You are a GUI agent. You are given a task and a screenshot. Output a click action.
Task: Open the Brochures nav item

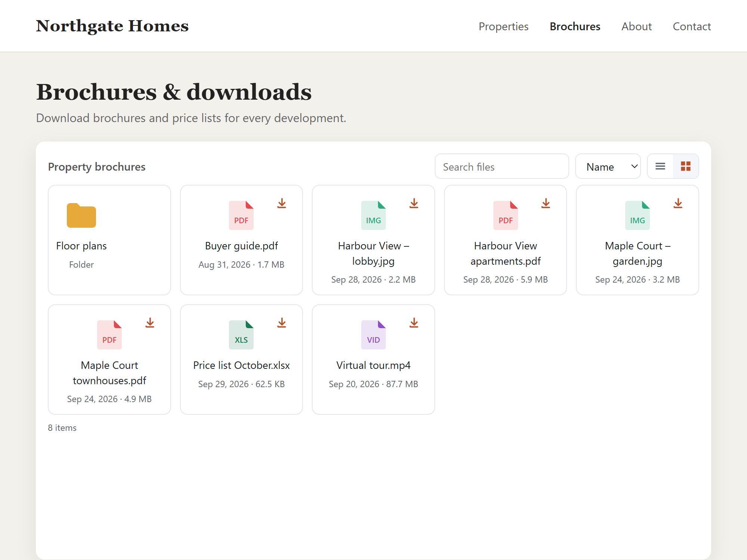click(x=575, y=27)
